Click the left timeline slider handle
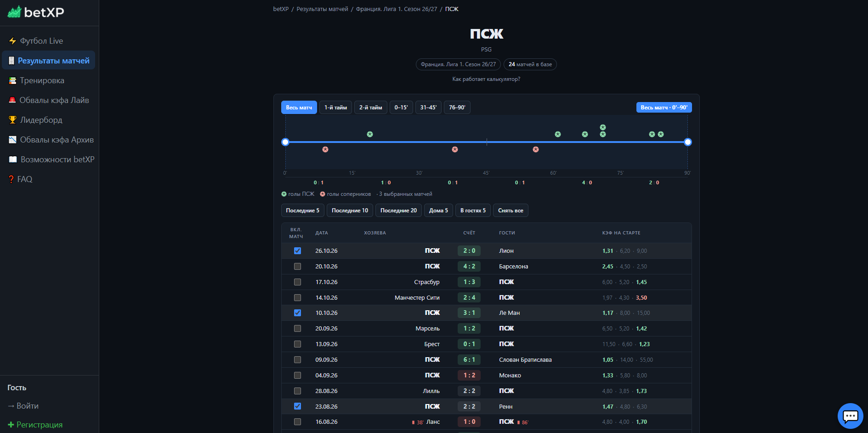The height and width of the screenshot is (433, 868). 285,142
